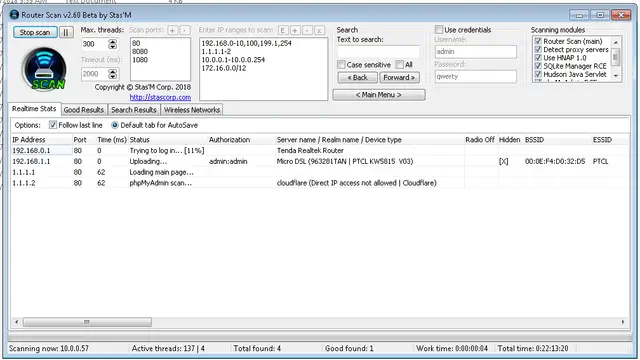This screenshot has width=640, height=360.
Task: Click the Text to search field
Action: tap(378, 51)
